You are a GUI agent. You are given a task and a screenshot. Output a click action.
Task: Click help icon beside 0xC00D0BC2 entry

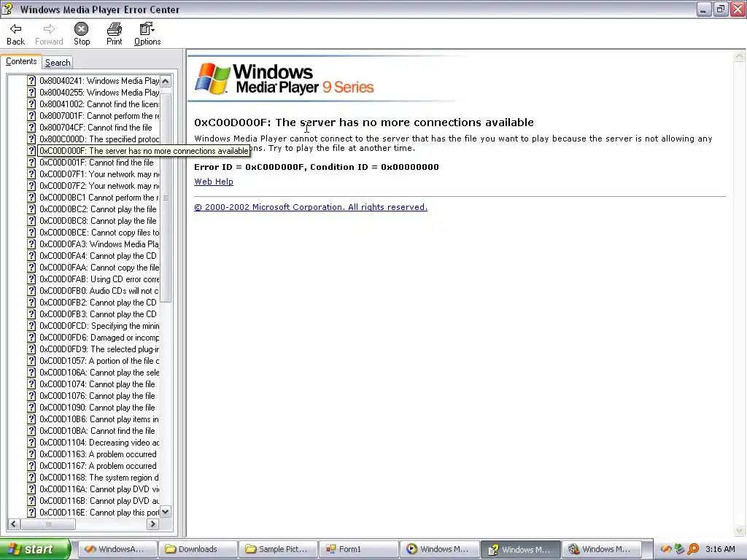click(31, 209)
